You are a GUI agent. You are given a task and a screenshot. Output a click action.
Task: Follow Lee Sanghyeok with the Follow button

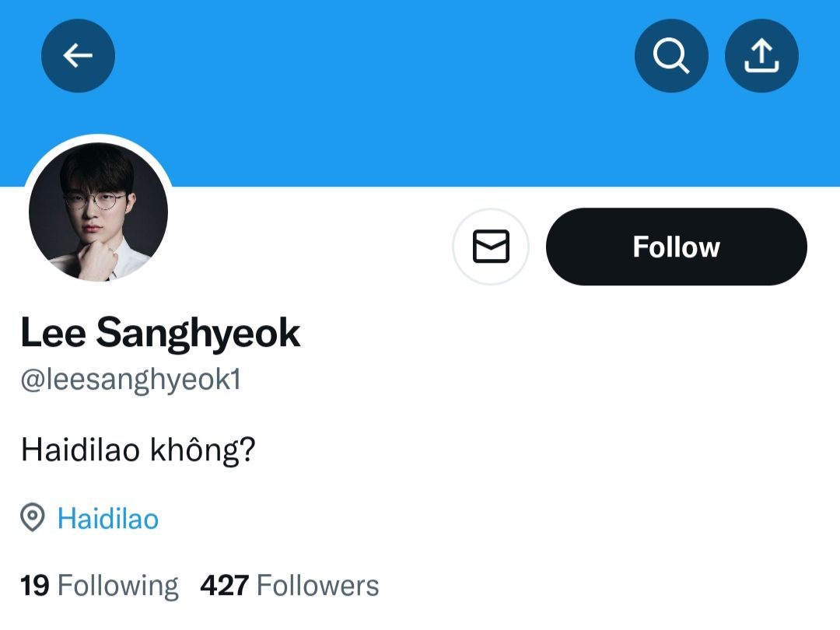pos(676,247)
